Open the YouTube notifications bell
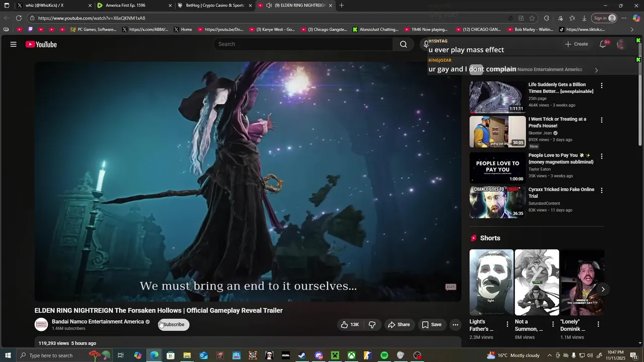The width and height of the screenshot is (644, 362). coord(603,44)
